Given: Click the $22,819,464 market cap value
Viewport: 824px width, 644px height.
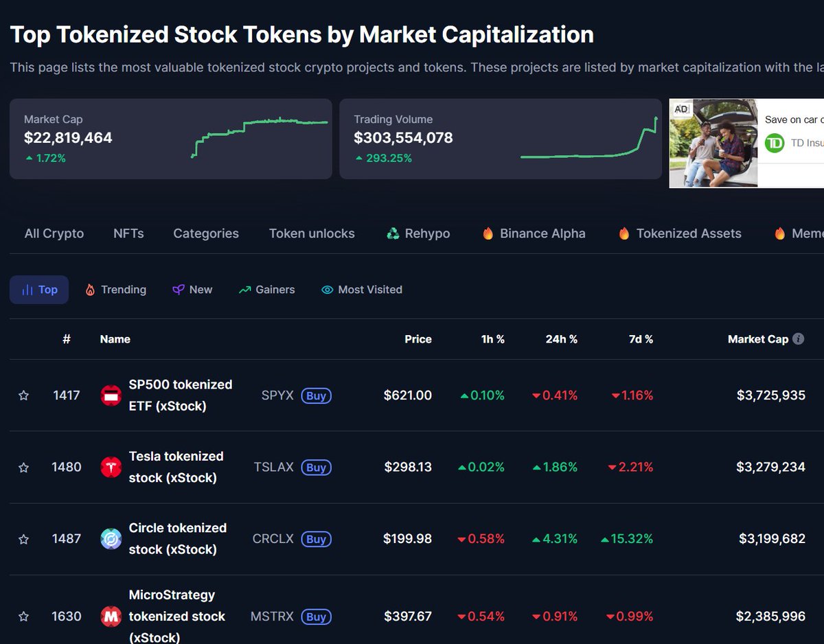Looking at the screenshot, I should tap(68, 138).
